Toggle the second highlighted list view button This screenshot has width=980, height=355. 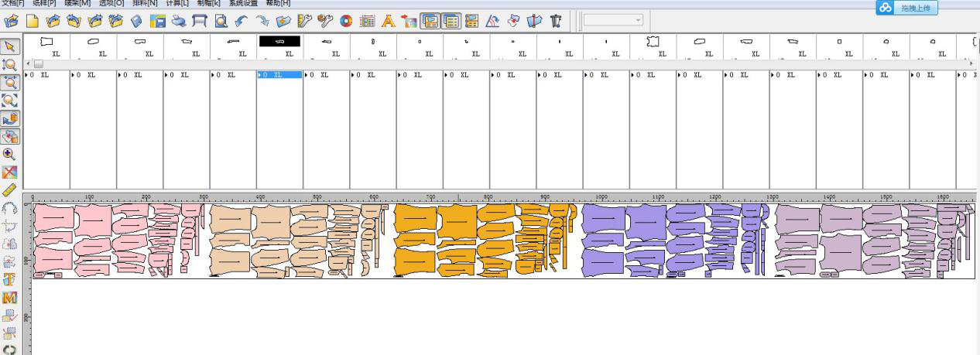coord(451,22)
